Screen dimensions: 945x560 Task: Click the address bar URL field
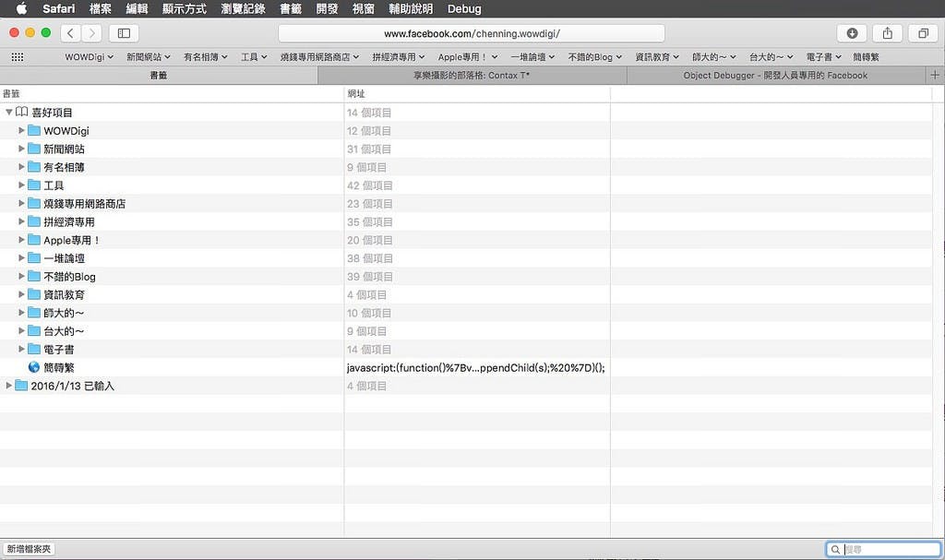point(472,33)
